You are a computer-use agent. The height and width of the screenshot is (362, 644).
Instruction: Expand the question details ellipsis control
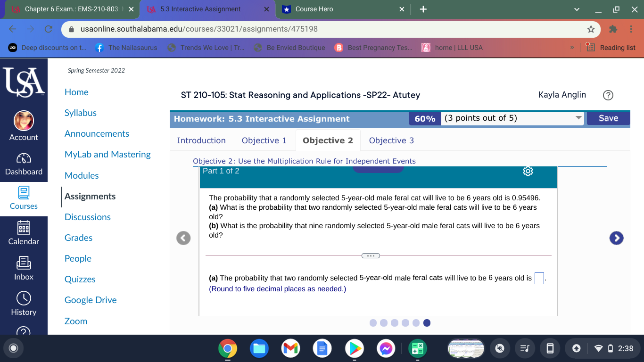click(x=371, y=255)
